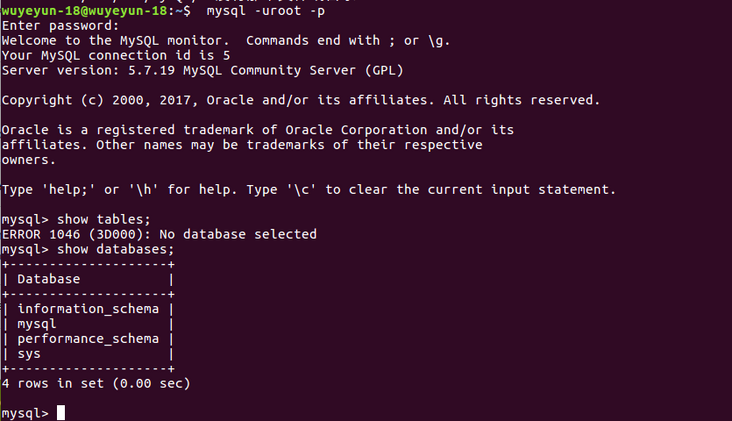Click the MySQL connection id line
732x421 pixels.
click(116, 56)
